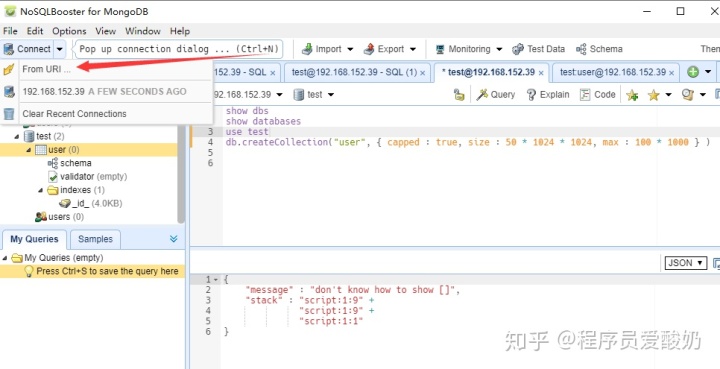This screenshot has width=720, height=369.
Task: Click the Test Data icon
Action: point(518,49)
